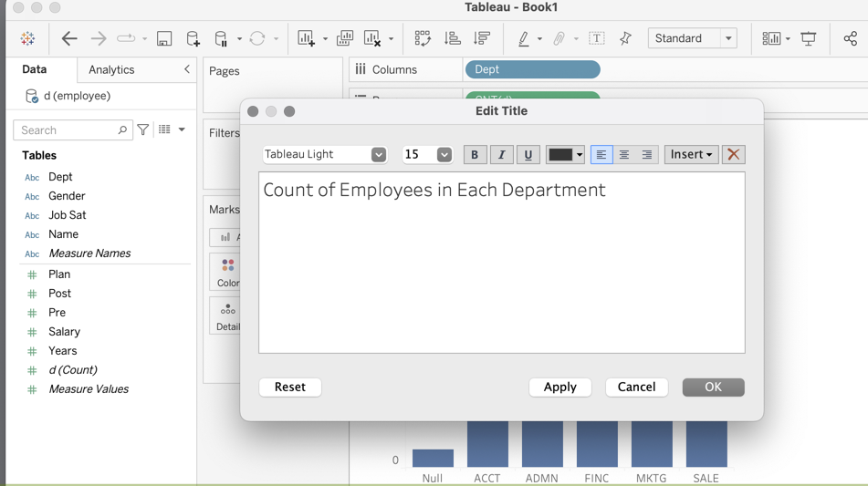Click the Swap rows and columns icon
Image resolution: width=868 pixels, height=486 pixels.
click(x=423, y=39)
